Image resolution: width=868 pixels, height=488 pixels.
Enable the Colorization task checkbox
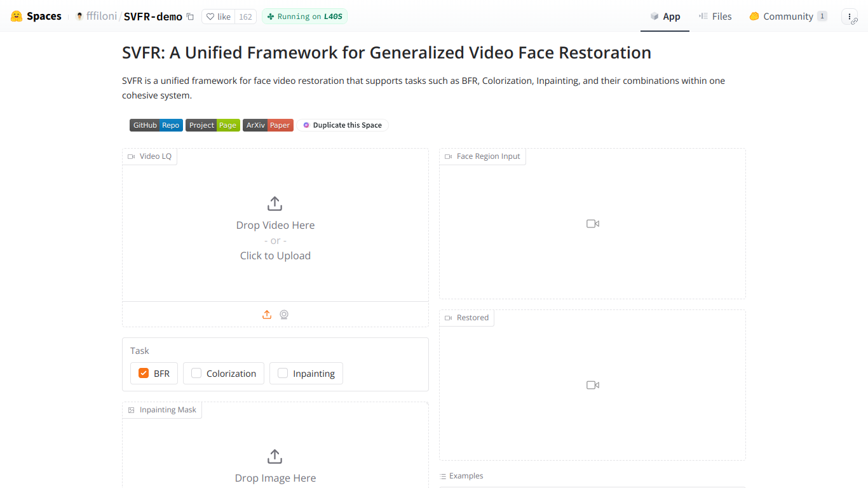coord(196,373)
